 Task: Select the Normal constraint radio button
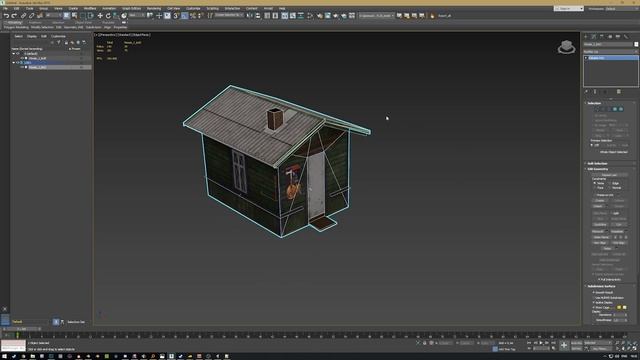609,188
